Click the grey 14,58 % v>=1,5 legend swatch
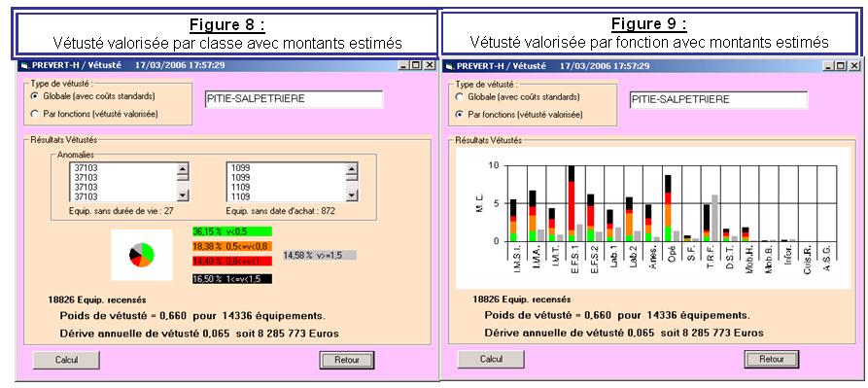This screenshot has height=388, width=868. (x=320, y=256)
